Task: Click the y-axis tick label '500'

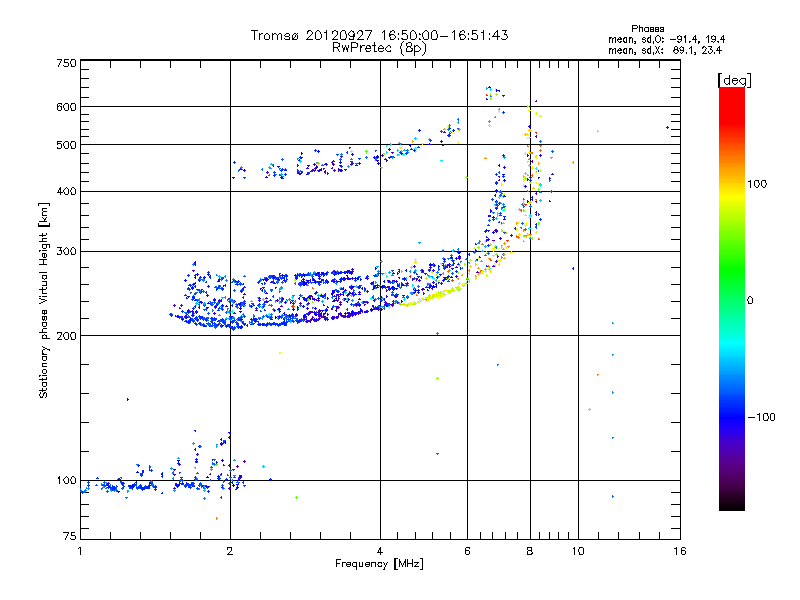Action: 67,145
